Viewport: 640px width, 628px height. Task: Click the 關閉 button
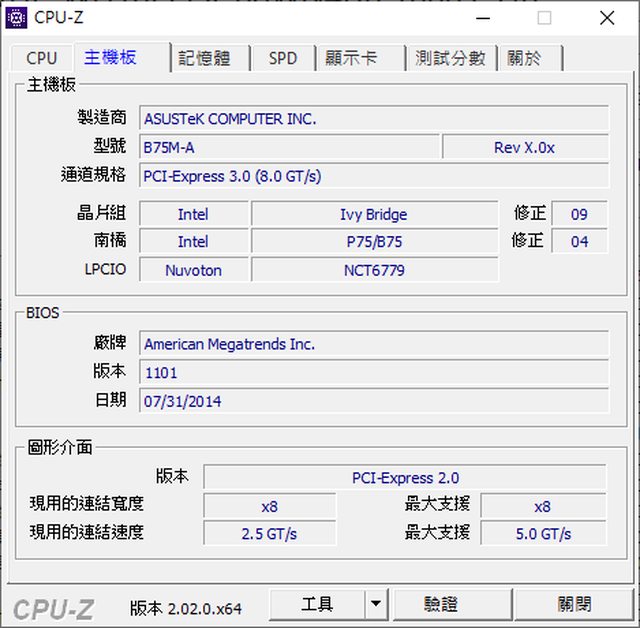tap(574, 604)
